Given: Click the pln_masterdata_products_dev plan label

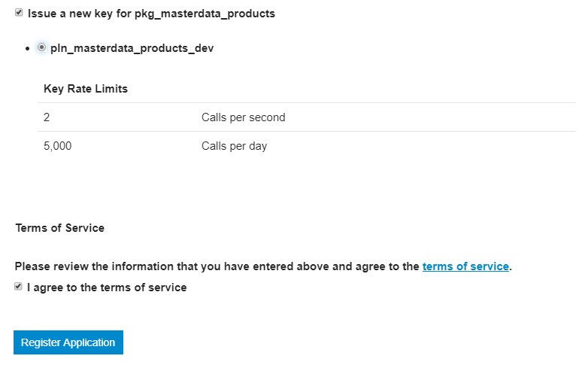Looking at the screenshot, I should 132,48.
